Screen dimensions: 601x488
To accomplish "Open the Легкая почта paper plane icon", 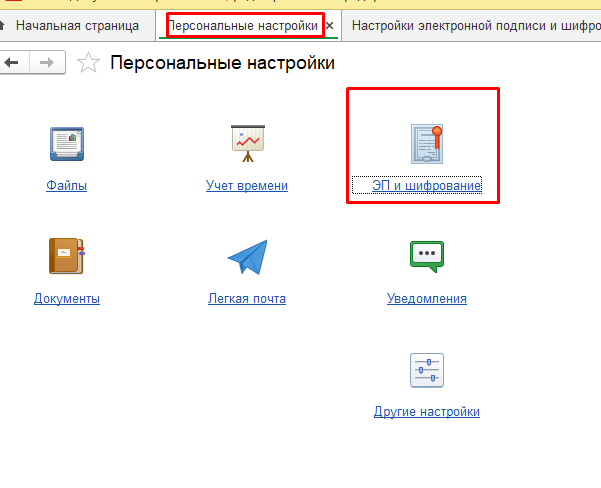I will 248,257.
